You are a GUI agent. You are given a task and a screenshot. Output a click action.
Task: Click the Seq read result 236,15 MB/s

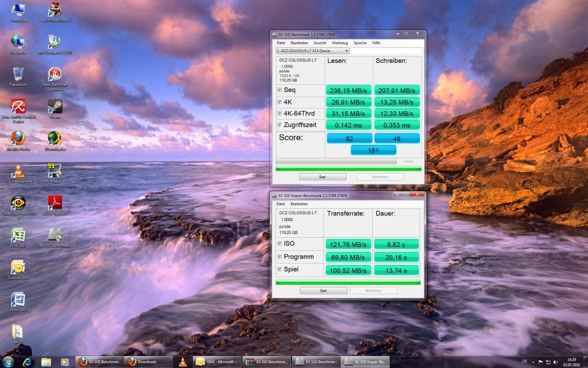(348, 90)
